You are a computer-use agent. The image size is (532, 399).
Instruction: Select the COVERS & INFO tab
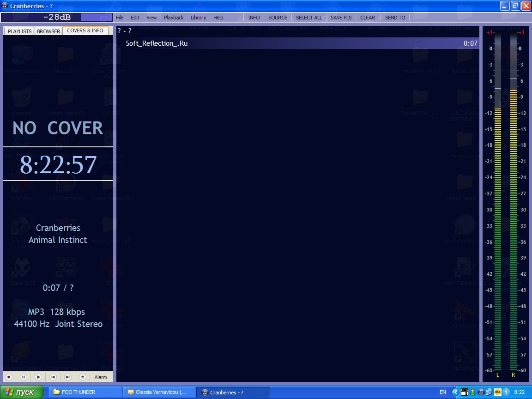85,30
